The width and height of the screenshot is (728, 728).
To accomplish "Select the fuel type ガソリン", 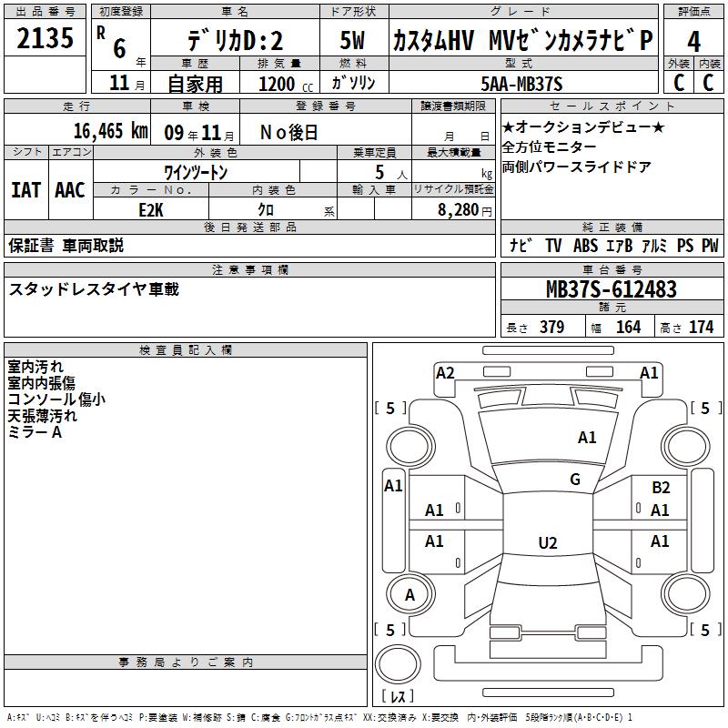I will coord(353,83).
